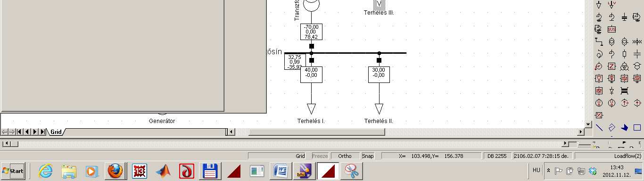The image size is (644, 181).
Task: Select the general load arrow symbol in palette
Action: point(599,4)
